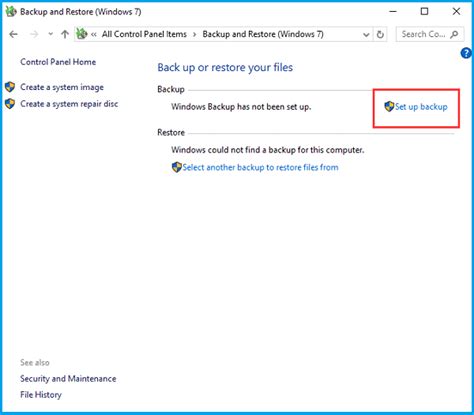Minimize the Backup and Restore window

tap(393, 12)
